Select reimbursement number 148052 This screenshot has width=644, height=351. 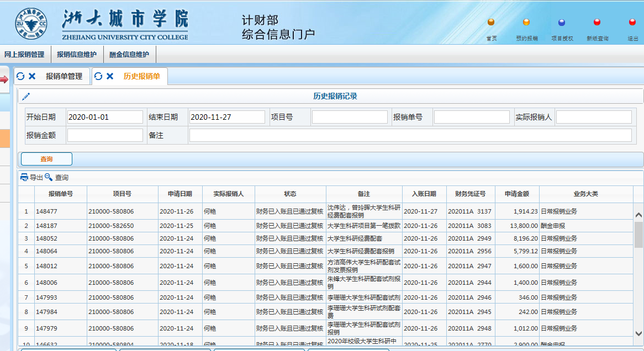(x=46, y=238)
